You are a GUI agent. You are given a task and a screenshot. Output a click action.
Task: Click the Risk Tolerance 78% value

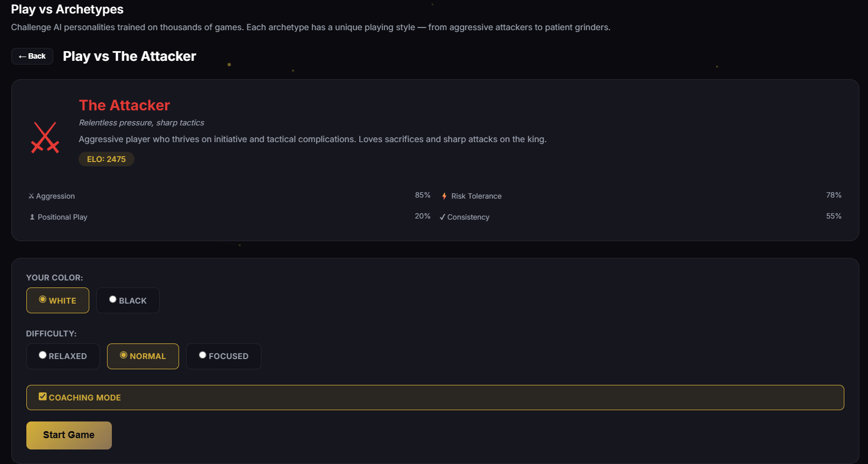click(x=834, y=195)
